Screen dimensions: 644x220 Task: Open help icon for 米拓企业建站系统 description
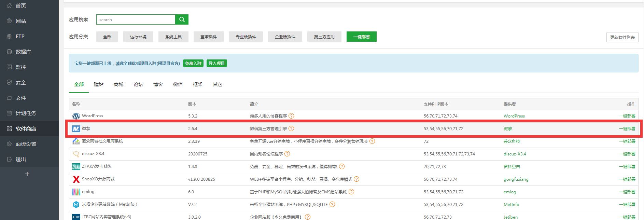coord(332,204)
